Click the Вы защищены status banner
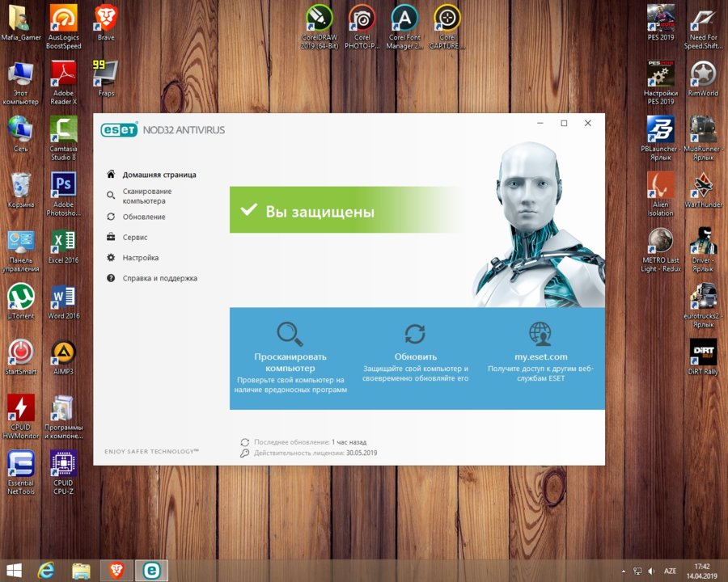728x582 pixels. point(345,210)
